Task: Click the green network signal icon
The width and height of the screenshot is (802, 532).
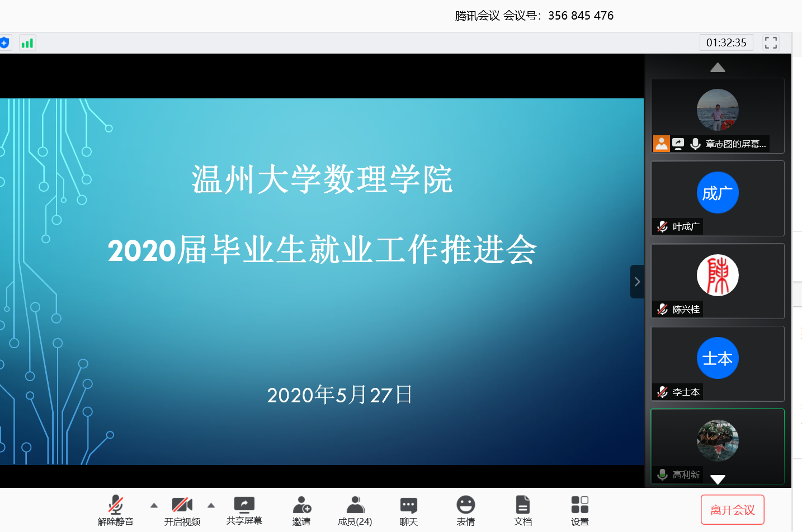Action: pos(27,43)
